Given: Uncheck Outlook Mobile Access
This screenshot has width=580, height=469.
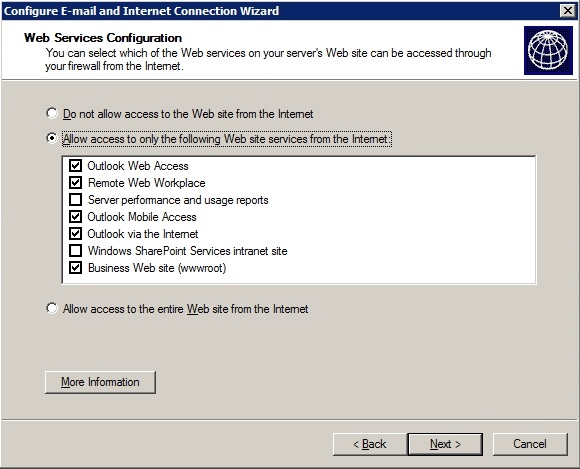Looking at the screenshot, I should pos(75,216).
